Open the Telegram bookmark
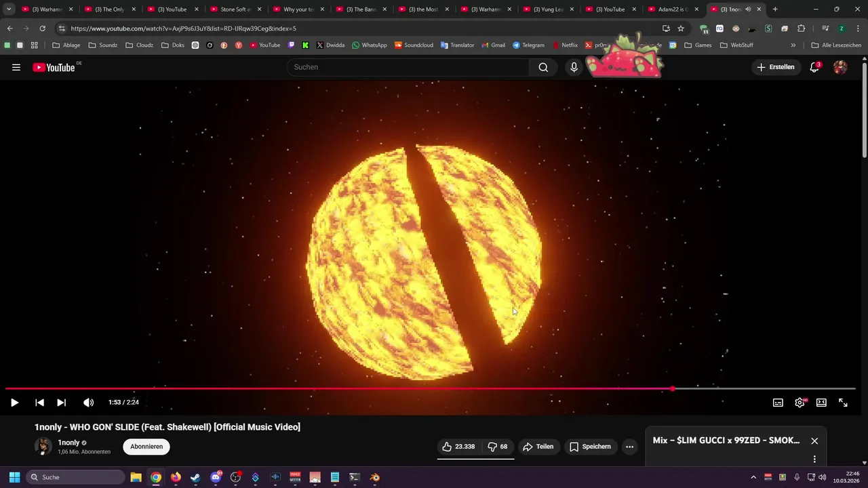Viewport: 868px width, 488px height. click(529, 45)
